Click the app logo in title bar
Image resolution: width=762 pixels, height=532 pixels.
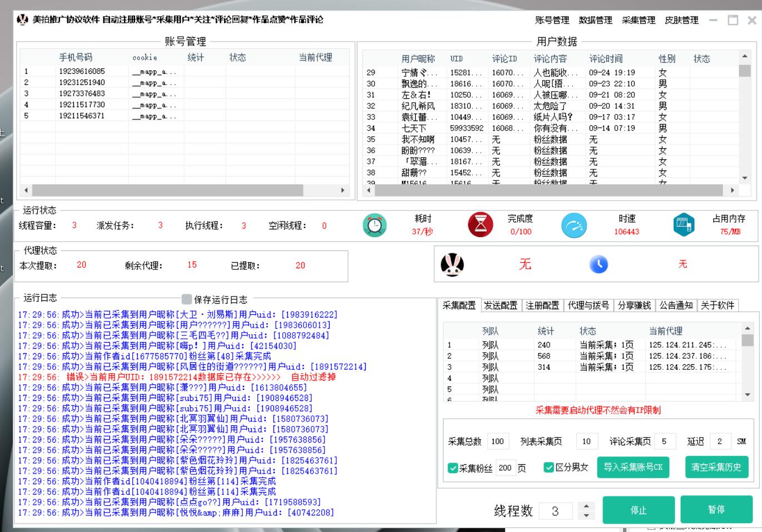point(22,20)
